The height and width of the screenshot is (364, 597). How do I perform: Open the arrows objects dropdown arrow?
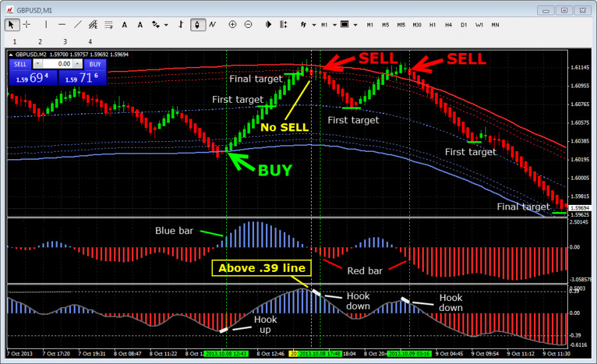click(166, 25)
